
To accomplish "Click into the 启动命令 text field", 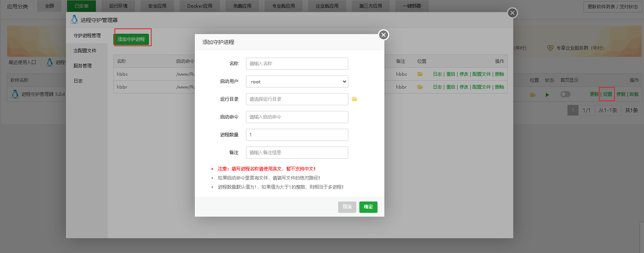I will (x=297, y=117).
